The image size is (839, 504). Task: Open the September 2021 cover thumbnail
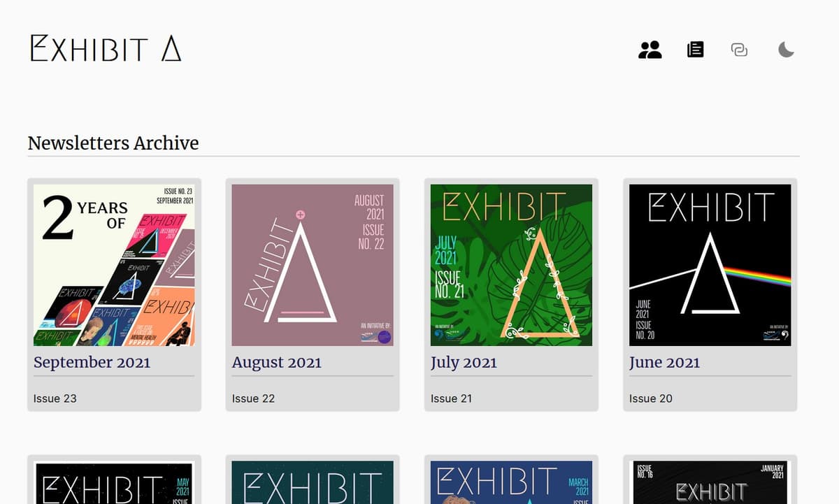tap(114, 265)
